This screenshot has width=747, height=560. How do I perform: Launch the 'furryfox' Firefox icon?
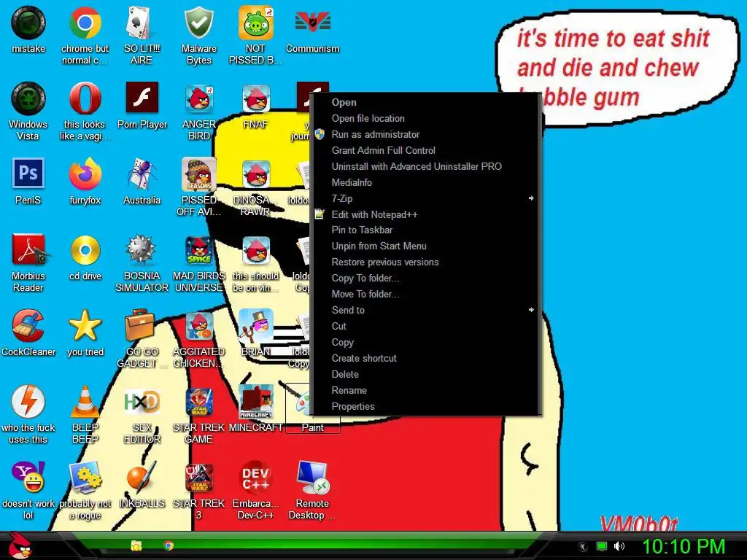[85, 181]
